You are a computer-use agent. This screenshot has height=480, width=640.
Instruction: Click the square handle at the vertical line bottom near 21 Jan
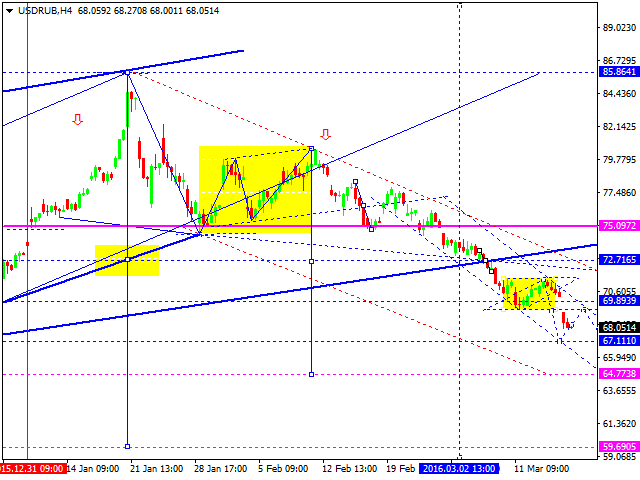128,446
